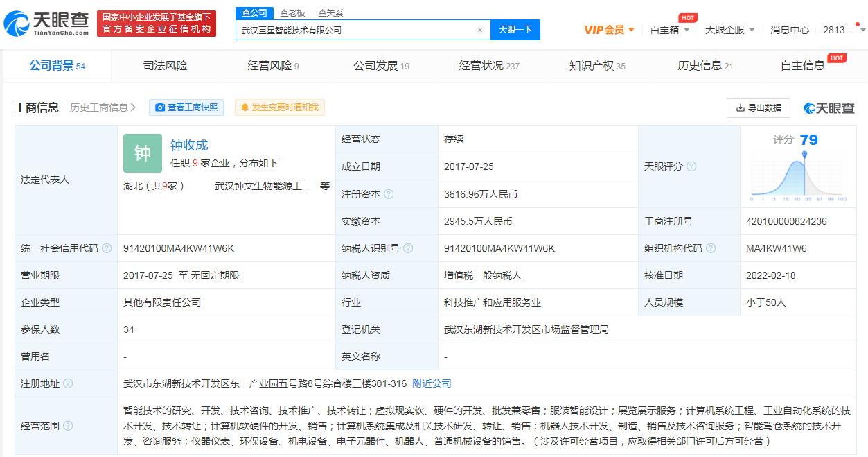Expand the 百宝箱 menu
This screenshot has width=868, height=457.
click(x=669, y=30)
